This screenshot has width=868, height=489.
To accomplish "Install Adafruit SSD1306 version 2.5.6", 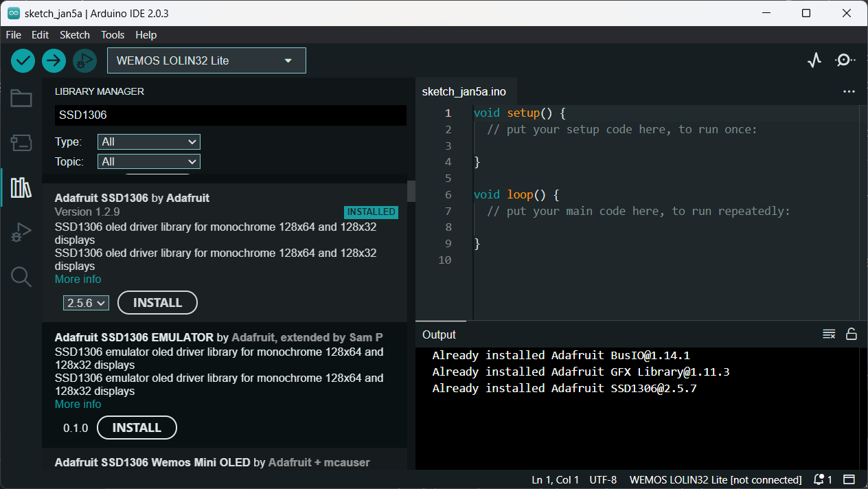I will [x=157, y=303].
